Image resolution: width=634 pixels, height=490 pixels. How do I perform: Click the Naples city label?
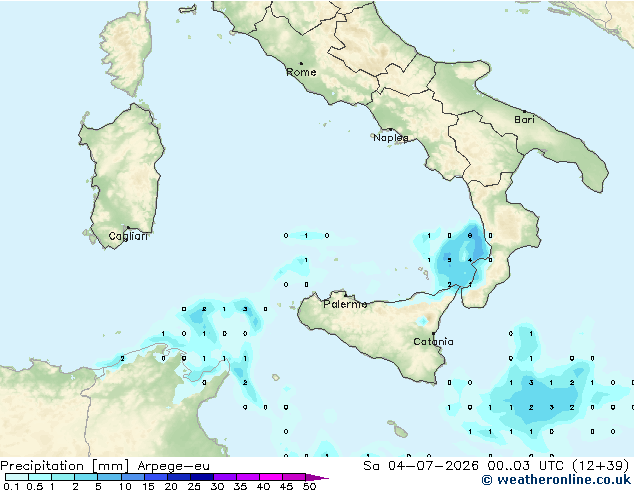point(391,138)
